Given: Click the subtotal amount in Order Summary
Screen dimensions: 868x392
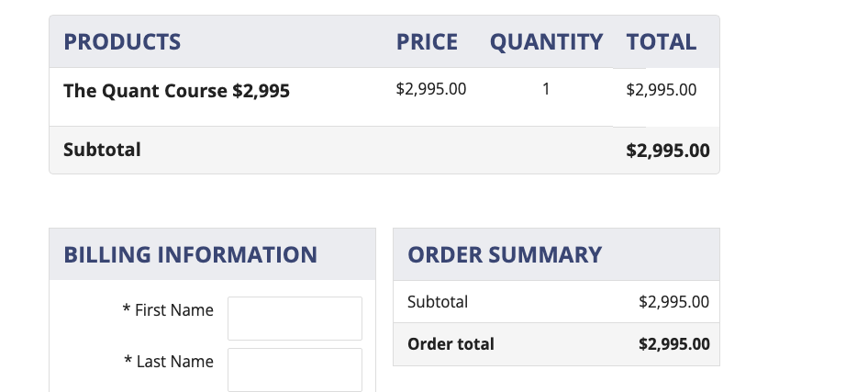Looking at the screenshot, I should (673, 302).
